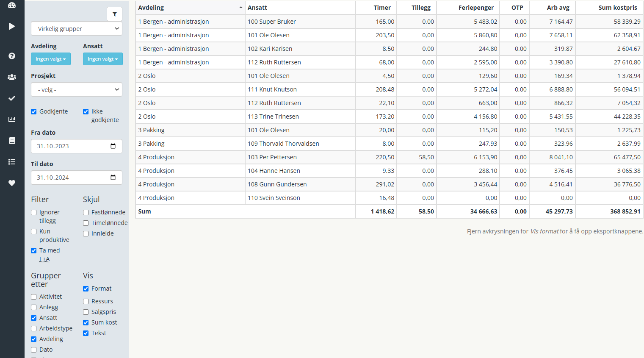Screen dimensions: 644x358
Task: Uncheck Tekst under Vis
Action: click(x=86, y=333)
